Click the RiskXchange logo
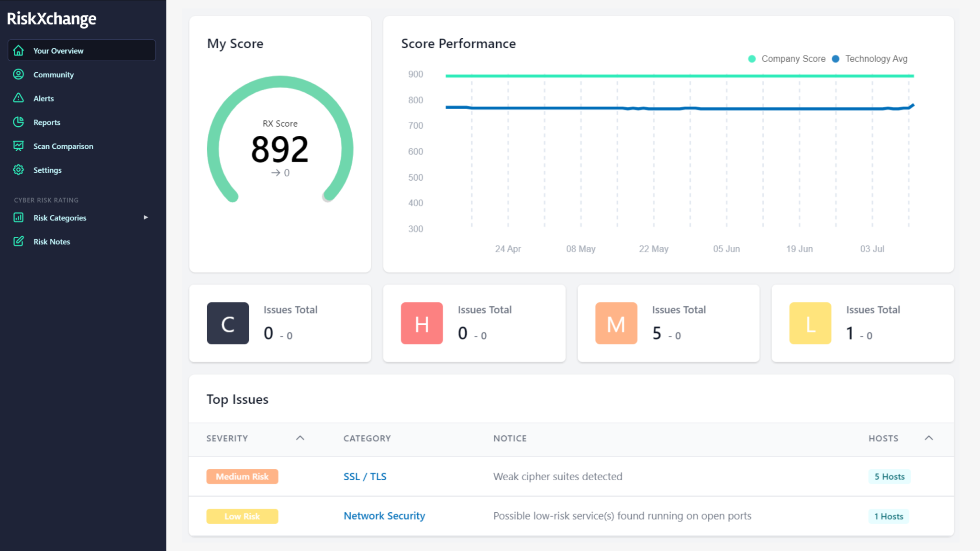The image size is (980, 551). (52, 19)
